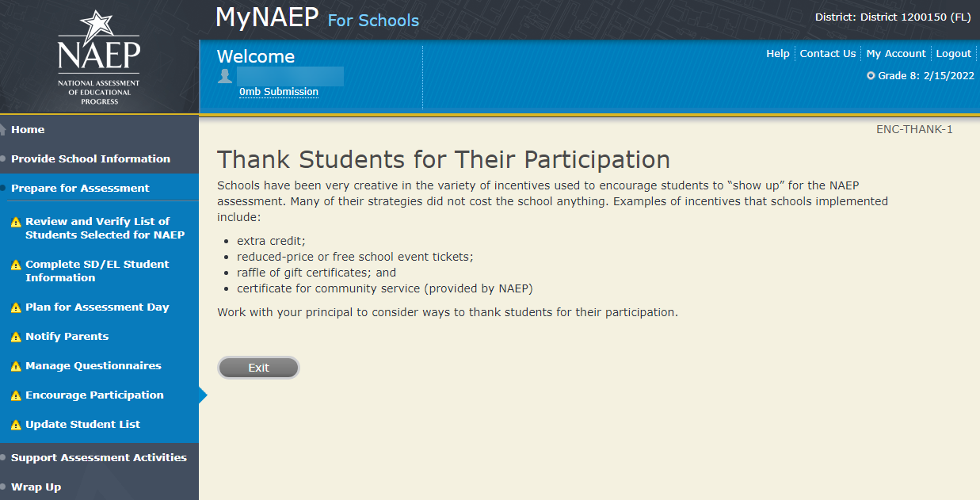Click warning icon beside Encourage Participation
Viewport: 980px width, 500px height.
[16, 395]
